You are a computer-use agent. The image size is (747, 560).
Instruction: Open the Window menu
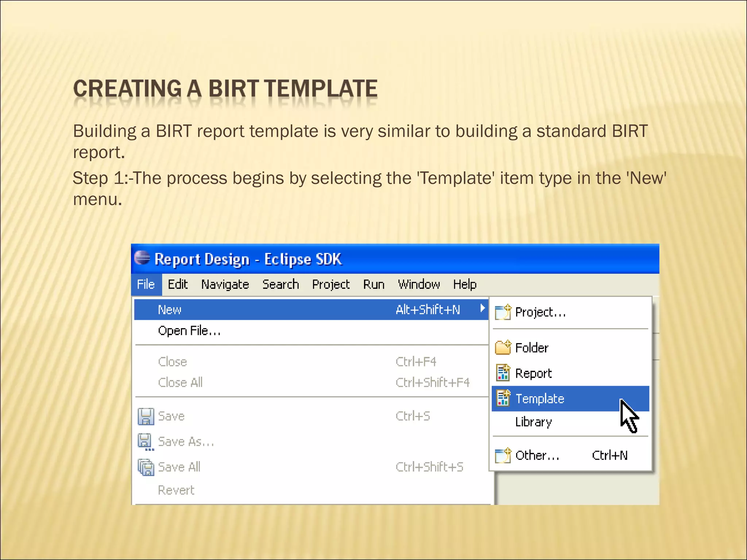coord(419,284)
